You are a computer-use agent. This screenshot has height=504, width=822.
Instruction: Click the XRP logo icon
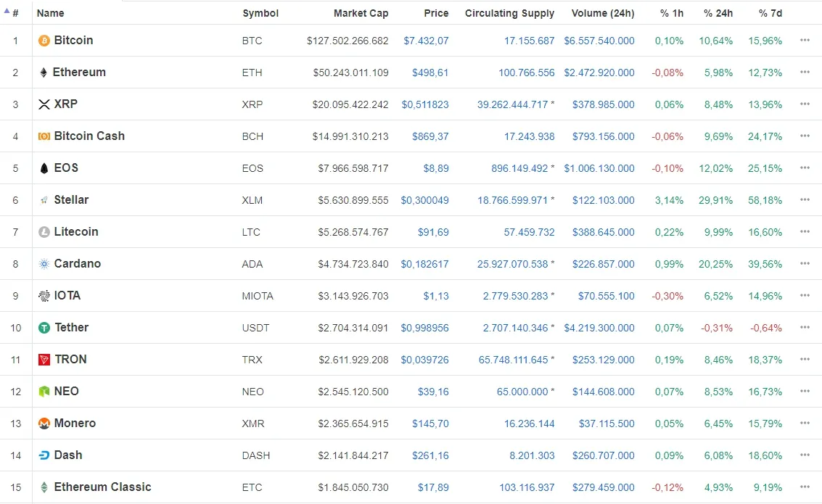(44, 104)
